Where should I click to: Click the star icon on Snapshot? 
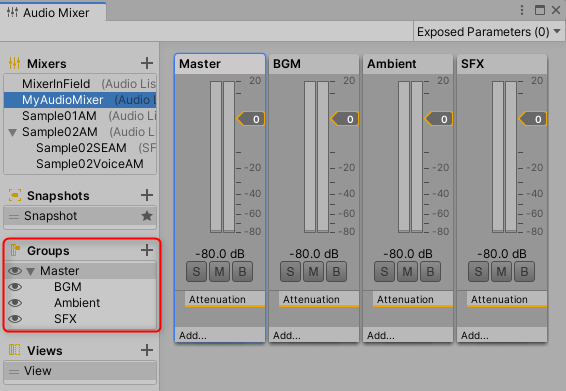click(147, 216)
